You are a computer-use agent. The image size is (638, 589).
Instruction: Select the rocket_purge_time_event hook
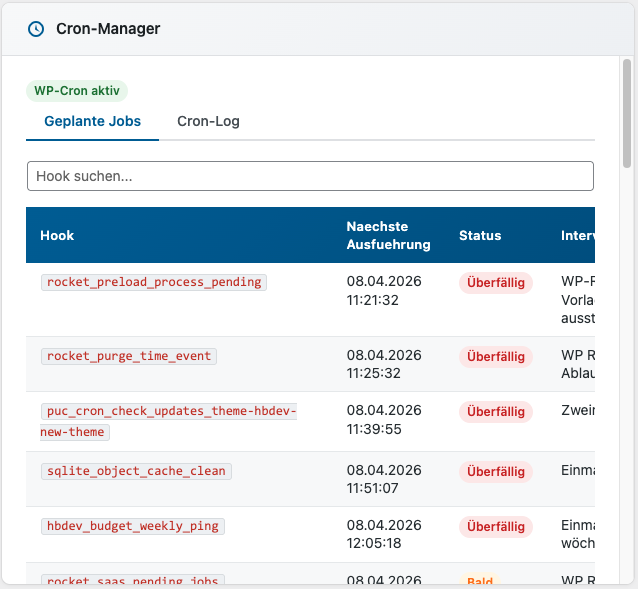click(130, 356)
